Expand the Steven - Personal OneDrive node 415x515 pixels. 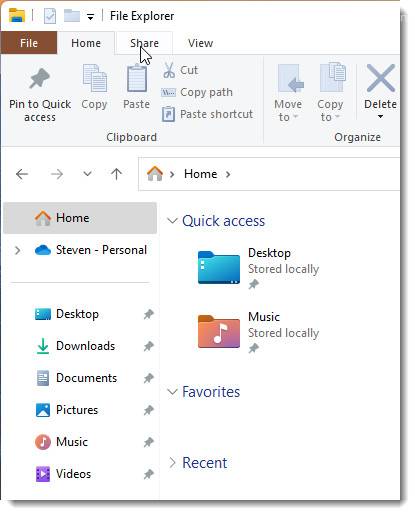[18, 250]
